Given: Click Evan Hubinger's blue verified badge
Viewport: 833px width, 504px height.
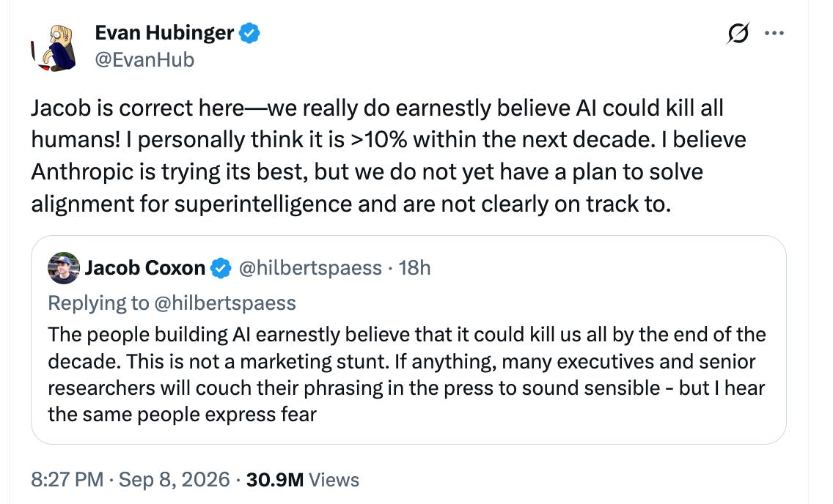Looking at the screenshot, I should click(x=249, y=33).
